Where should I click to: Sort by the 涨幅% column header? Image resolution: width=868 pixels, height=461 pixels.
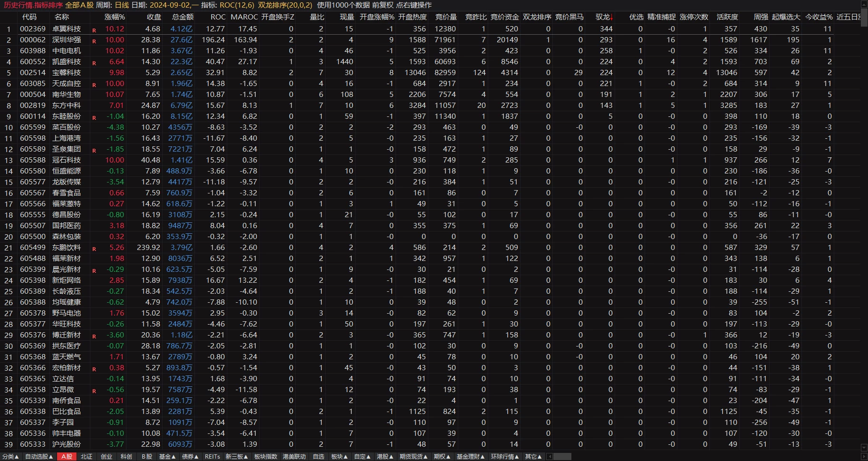click(x=115, y=17)
